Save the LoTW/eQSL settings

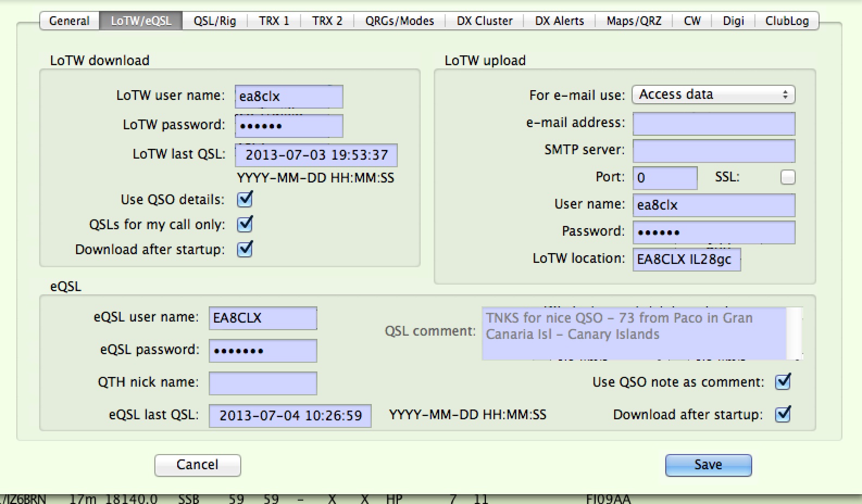708,465
